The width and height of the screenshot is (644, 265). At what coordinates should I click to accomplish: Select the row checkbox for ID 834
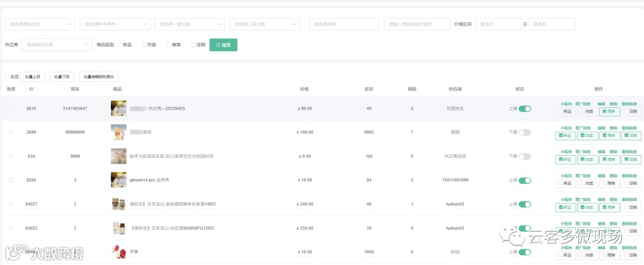[x=11, y=156]
